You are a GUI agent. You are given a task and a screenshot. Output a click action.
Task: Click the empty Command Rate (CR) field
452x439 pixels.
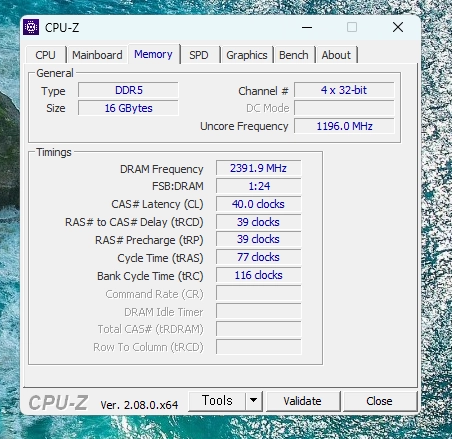(x=258, y=293)
